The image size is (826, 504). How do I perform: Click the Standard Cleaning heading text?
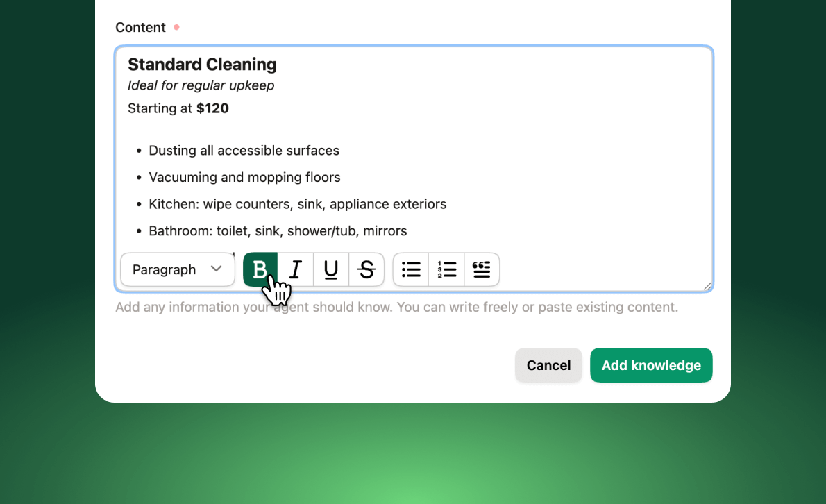point(202,65)
